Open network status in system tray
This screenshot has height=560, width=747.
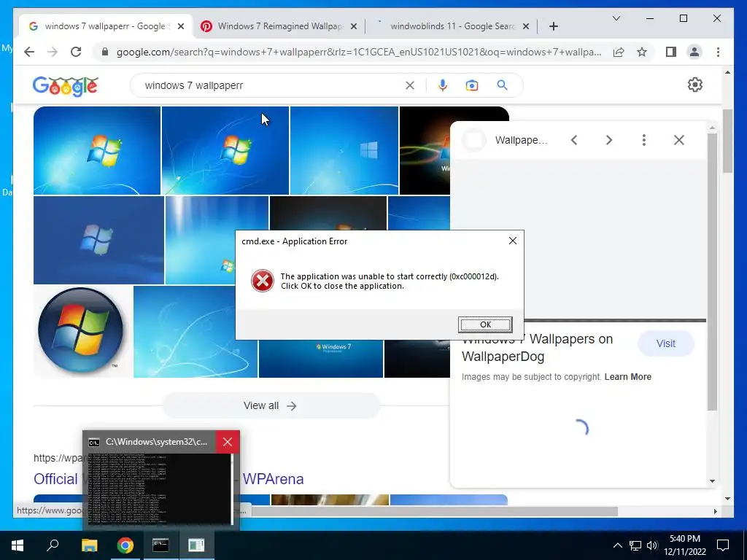coord(635,545)
